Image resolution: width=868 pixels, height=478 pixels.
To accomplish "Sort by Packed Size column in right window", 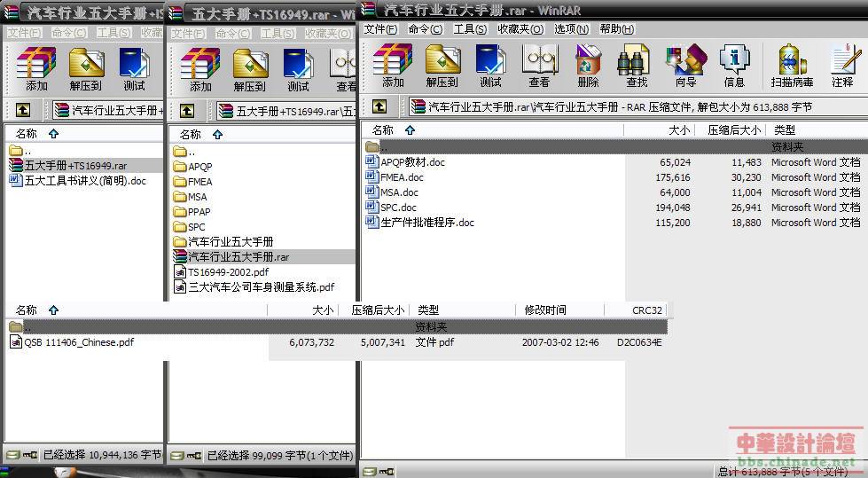I will (730, 130).
